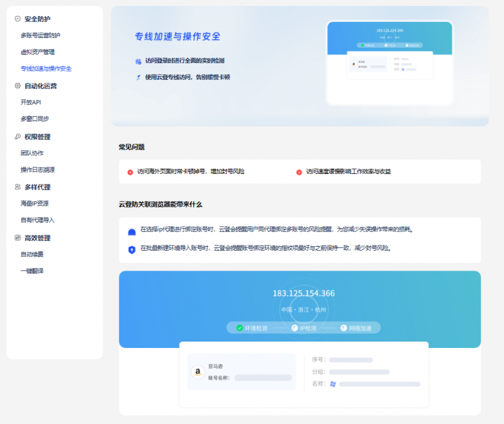Click the icon beside 高效管理
Screen dimensions: 504x424
[x=17, y=238]
